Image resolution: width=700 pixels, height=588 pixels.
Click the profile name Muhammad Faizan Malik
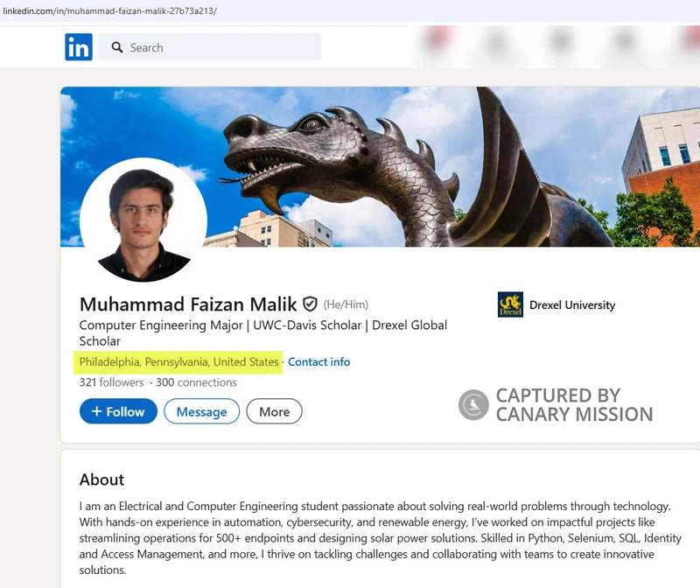(188, 304)
